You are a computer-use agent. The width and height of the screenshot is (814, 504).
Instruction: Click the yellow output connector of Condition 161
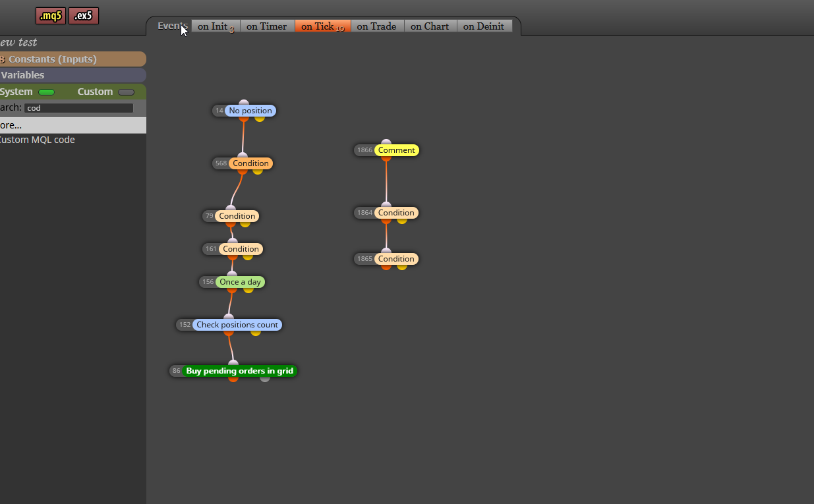[248, 257]
